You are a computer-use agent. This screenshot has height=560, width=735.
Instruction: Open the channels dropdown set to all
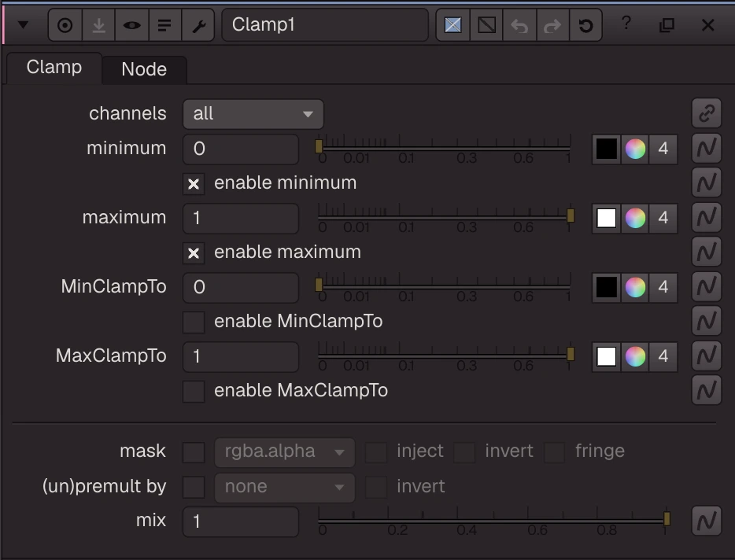click(253, 114)
